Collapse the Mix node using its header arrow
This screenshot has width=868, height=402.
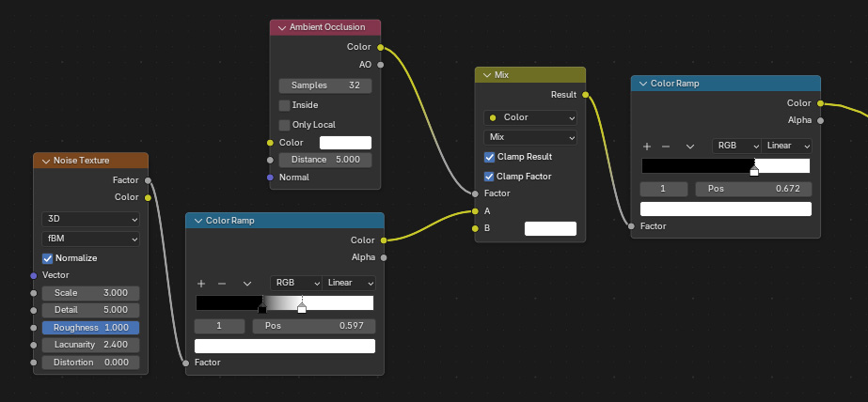[486, 75]
